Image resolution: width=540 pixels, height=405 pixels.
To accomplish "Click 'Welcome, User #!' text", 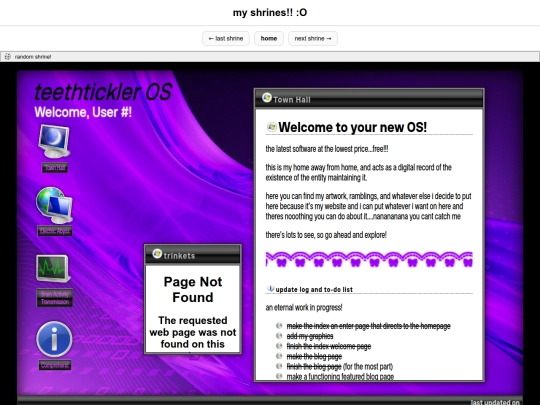I will (x=83, y=112).
